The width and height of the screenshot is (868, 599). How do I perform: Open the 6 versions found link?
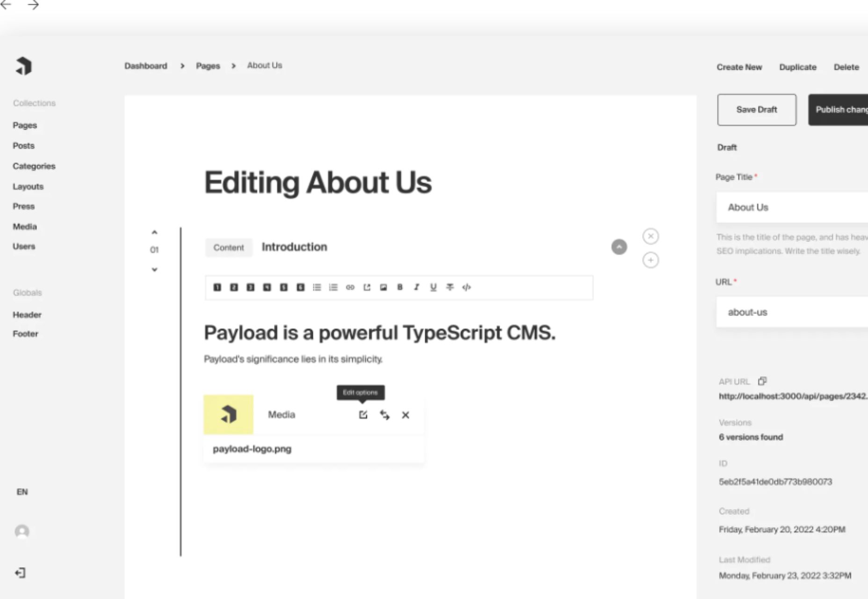[x=751, y=437]
